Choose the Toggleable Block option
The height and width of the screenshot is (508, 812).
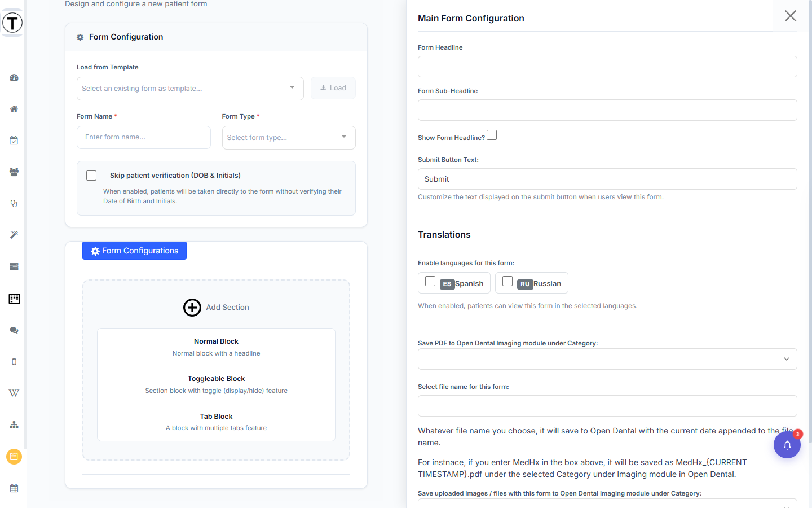216,384
